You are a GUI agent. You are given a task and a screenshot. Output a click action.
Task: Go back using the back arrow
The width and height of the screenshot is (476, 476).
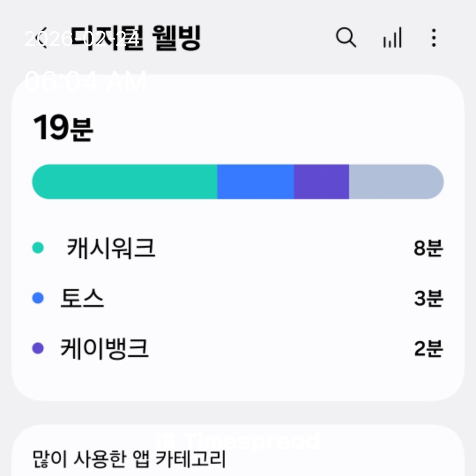(43, 37)
